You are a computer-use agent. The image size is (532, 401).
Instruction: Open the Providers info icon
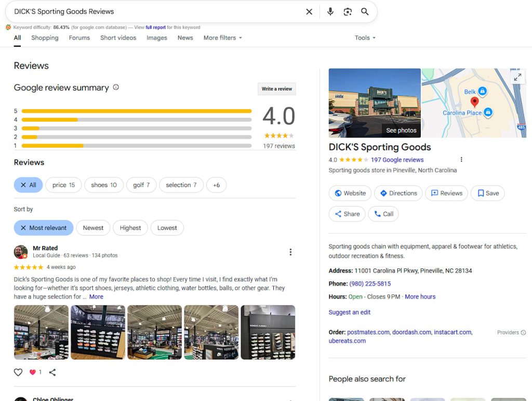523,332
